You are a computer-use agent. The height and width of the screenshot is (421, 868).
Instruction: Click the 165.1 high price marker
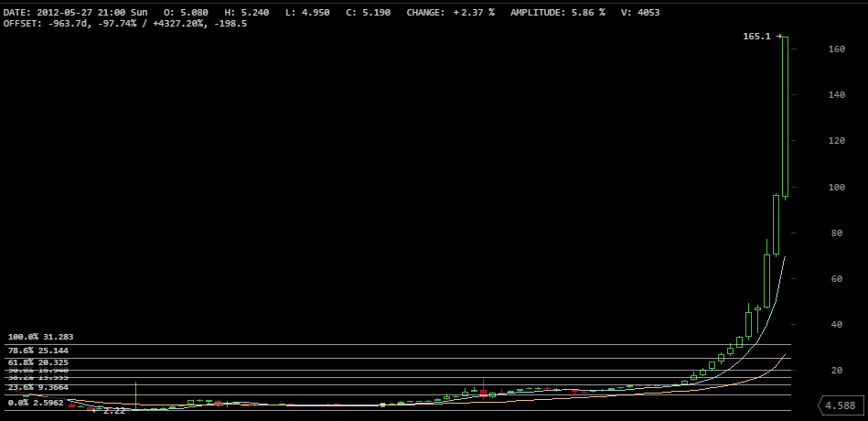[x=762, y=37]
